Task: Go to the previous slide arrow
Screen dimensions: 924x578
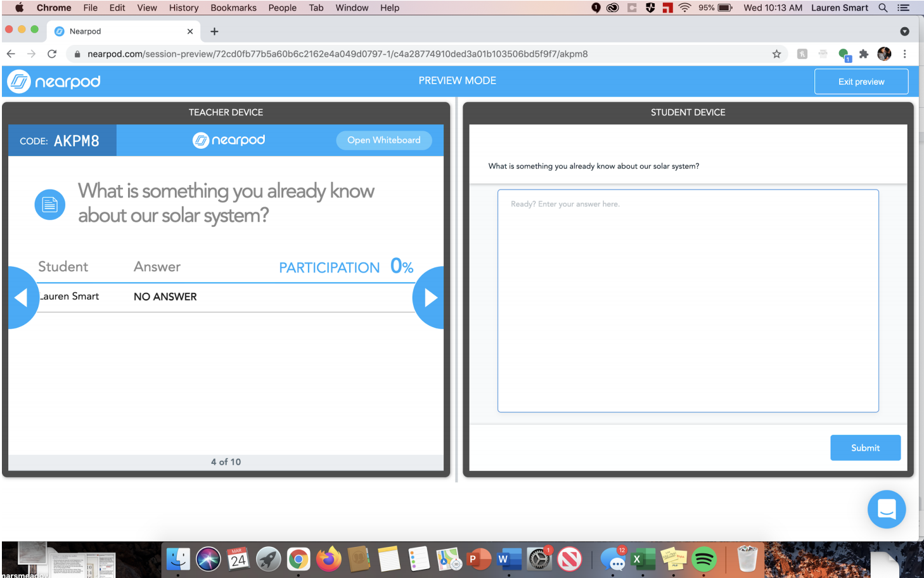Action: [x=22, y=297]
